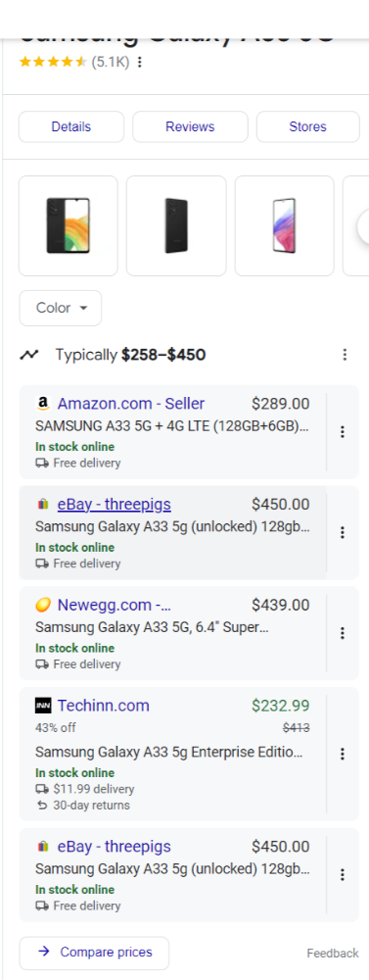Screen dimensions: 369x980
Task: Open the Techinn.com store link
Action: 104,706
